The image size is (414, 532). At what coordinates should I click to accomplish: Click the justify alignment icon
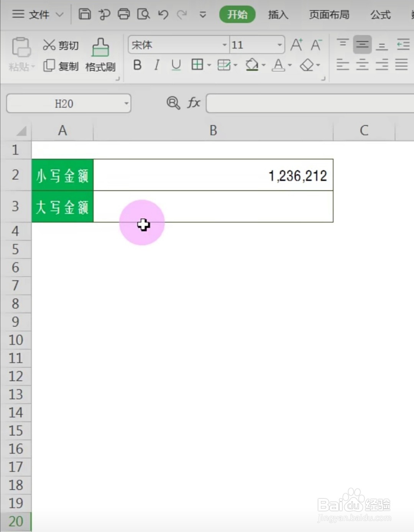coord(401,64)
